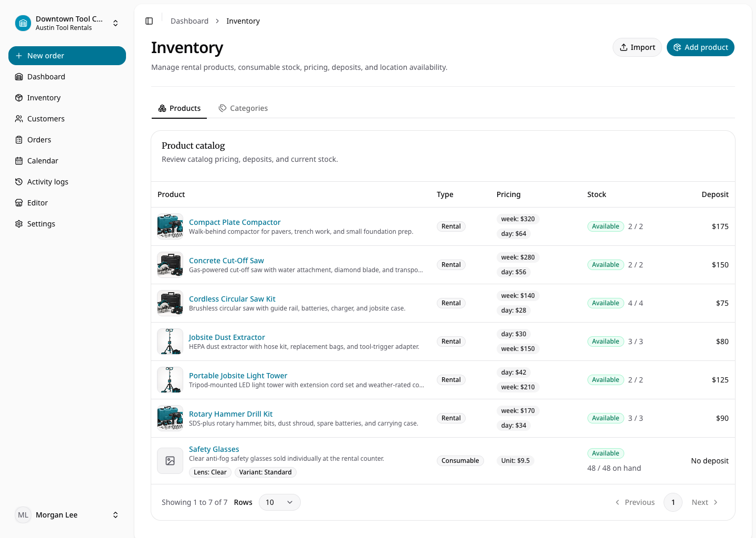Screen dimensions: 756x538
Task: Click Available badge in Safety Glasses row
Action: 605,453
